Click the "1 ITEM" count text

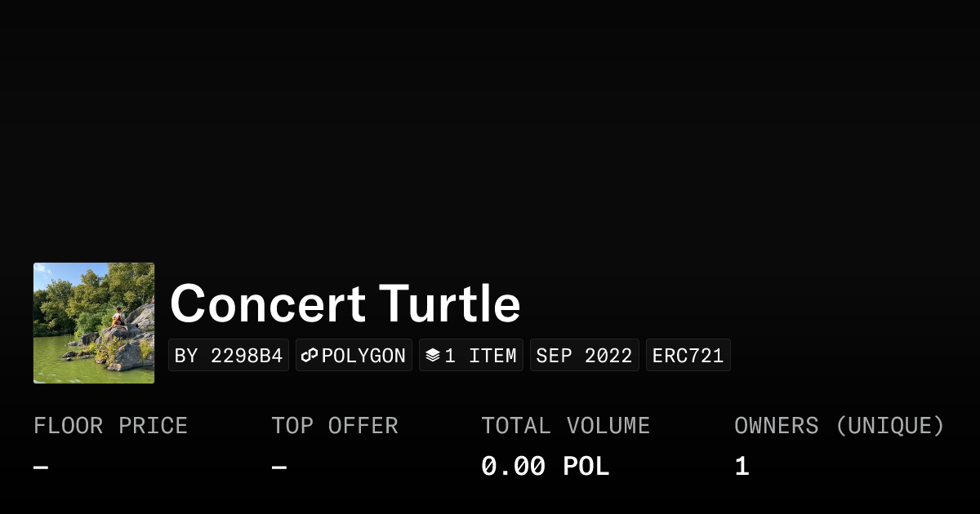(x=480, y=356)
